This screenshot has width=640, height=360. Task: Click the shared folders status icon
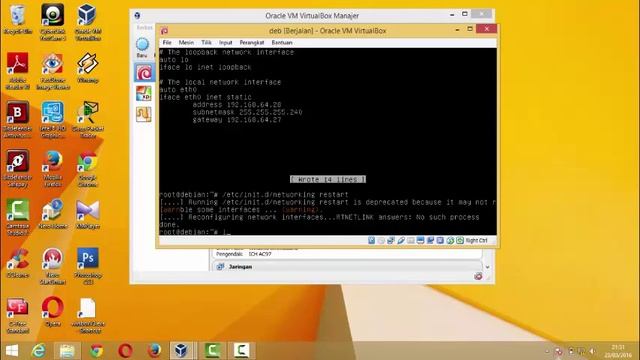tap(411, 240)
